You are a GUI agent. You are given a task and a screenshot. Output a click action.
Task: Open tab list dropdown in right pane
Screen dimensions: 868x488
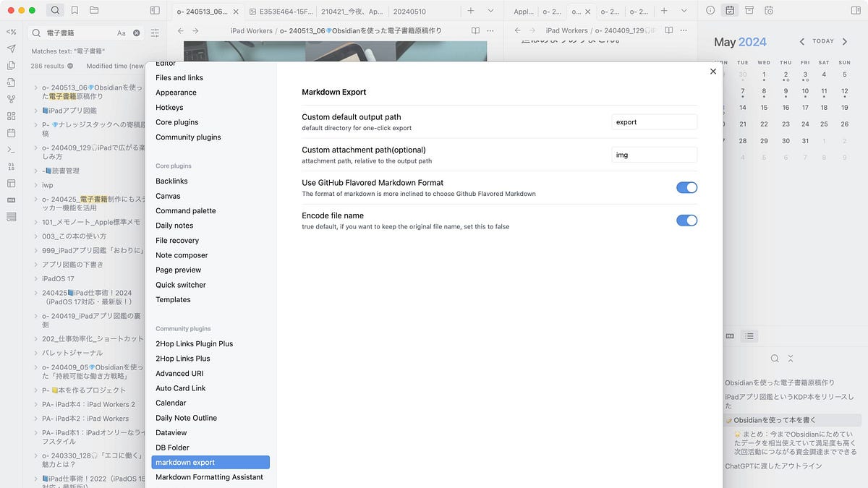pos(684,11)
